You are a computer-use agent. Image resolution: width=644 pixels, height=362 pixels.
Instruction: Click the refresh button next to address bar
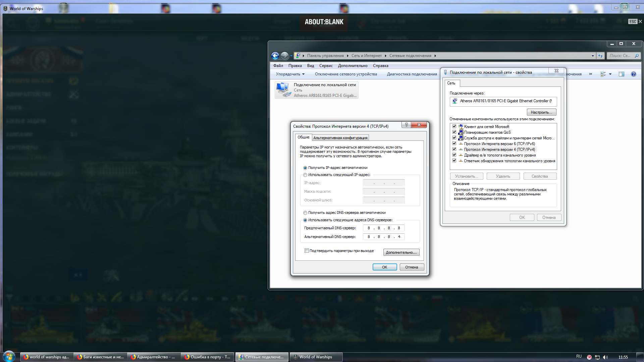coord(600,56)
